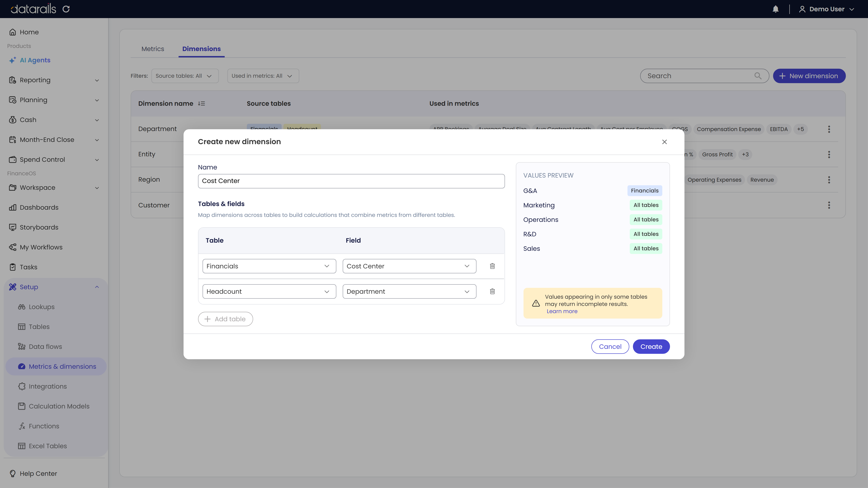Open AI Agents from the sidebar
868x488 pixels.
[x=35, y=60]
